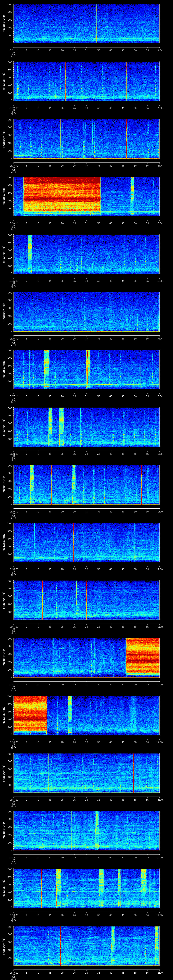Click the 0:15:00 start time label
The image size is (173, 980).
pos(14,858)
